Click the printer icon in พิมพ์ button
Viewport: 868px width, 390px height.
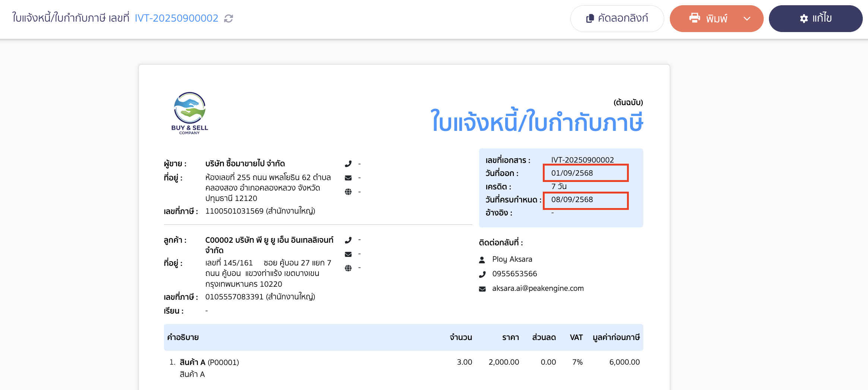[694, 18]
